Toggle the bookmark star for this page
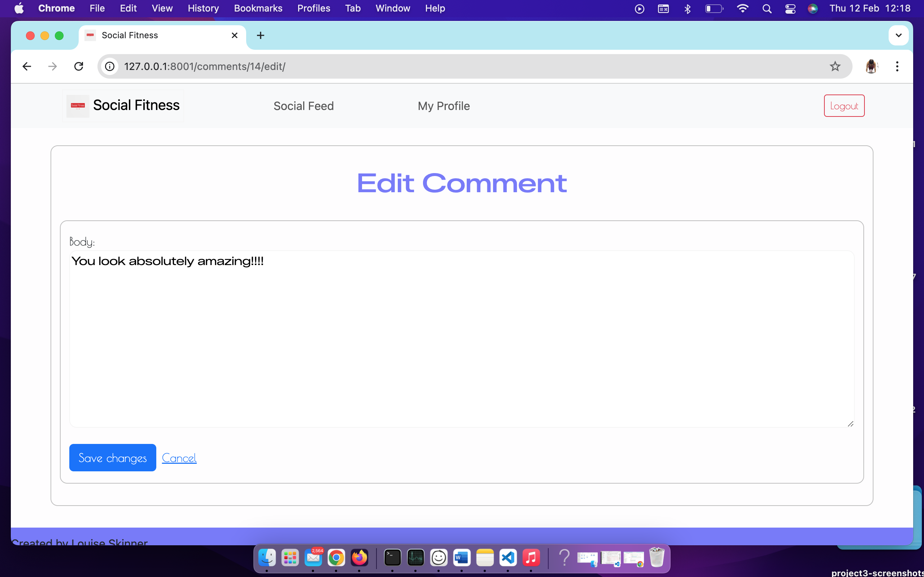The height and width of the screenshot is (577, 924). tap(835, 66)
